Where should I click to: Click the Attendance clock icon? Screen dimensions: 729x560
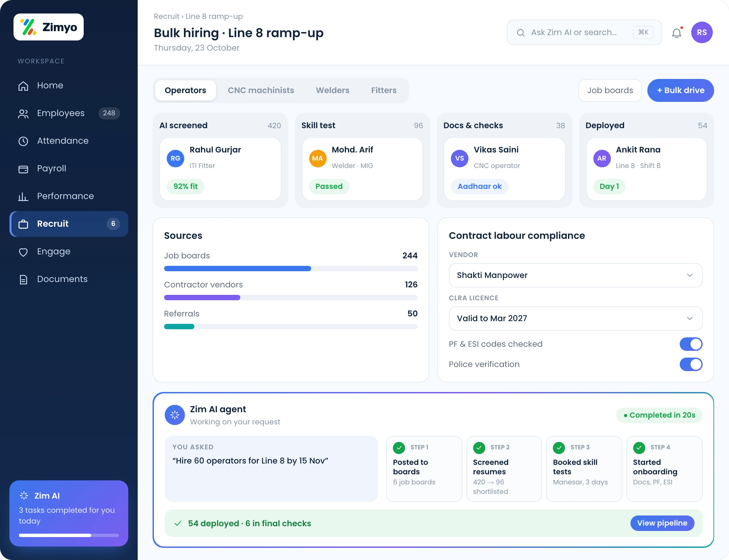(x=23, y=141)
